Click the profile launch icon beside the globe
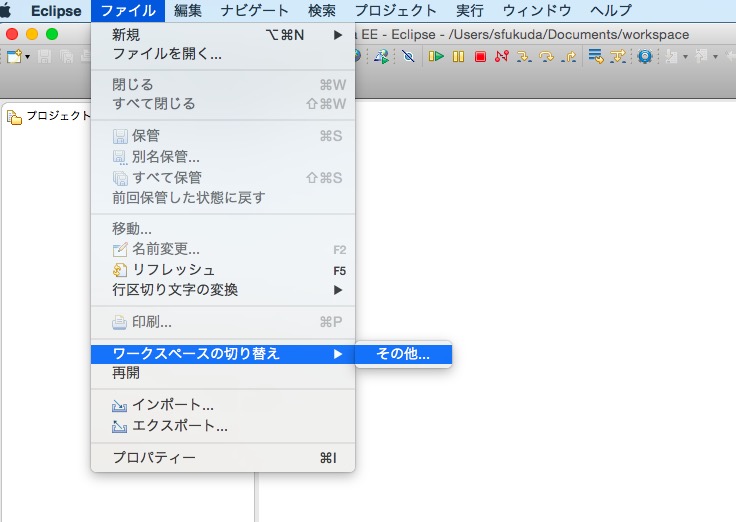The width and height of the screenshot is (736, 522). [381, 57]
